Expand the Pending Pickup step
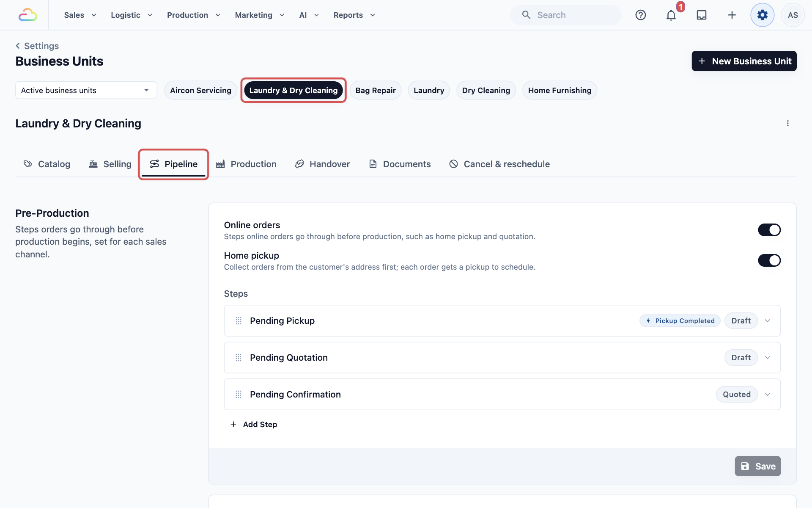This screenshot has width=812, height=508. click(768, 321)
